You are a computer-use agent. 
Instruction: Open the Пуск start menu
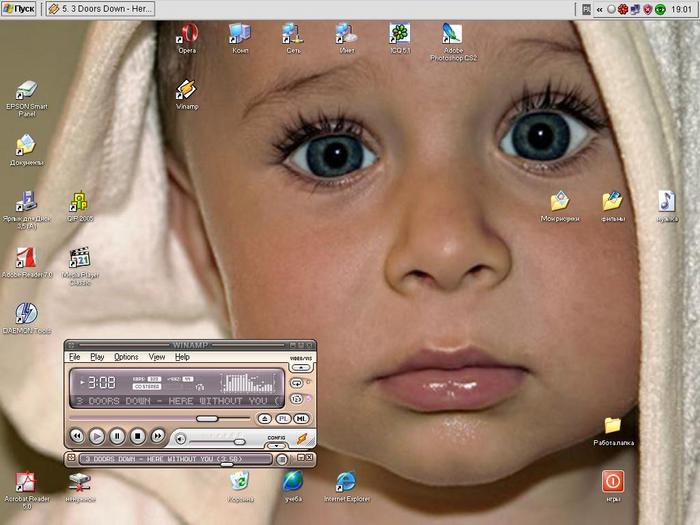pos(19,9)
